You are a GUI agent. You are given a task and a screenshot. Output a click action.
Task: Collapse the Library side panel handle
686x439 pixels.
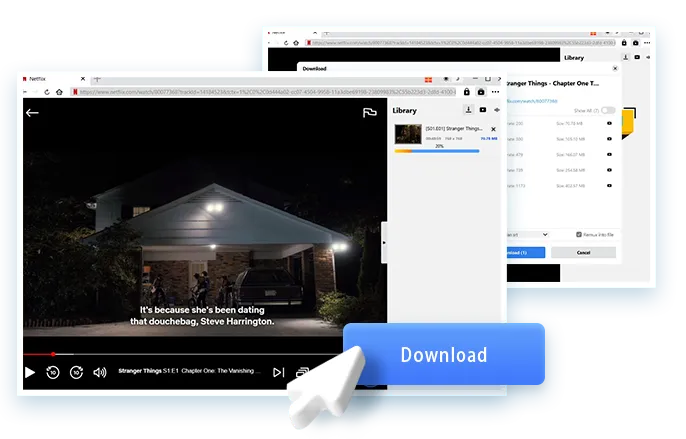pyautogui.click(x=384, y=242)
